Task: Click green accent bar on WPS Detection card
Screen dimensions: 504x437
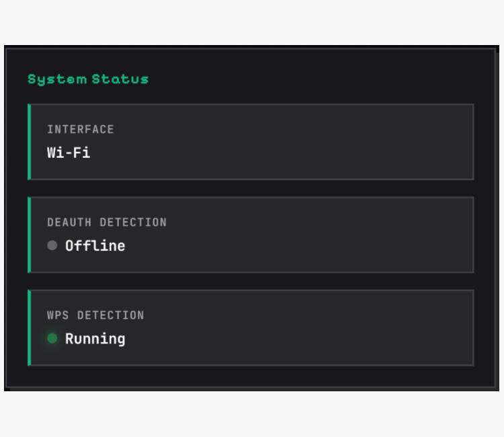Action: [x=29, y=327]
